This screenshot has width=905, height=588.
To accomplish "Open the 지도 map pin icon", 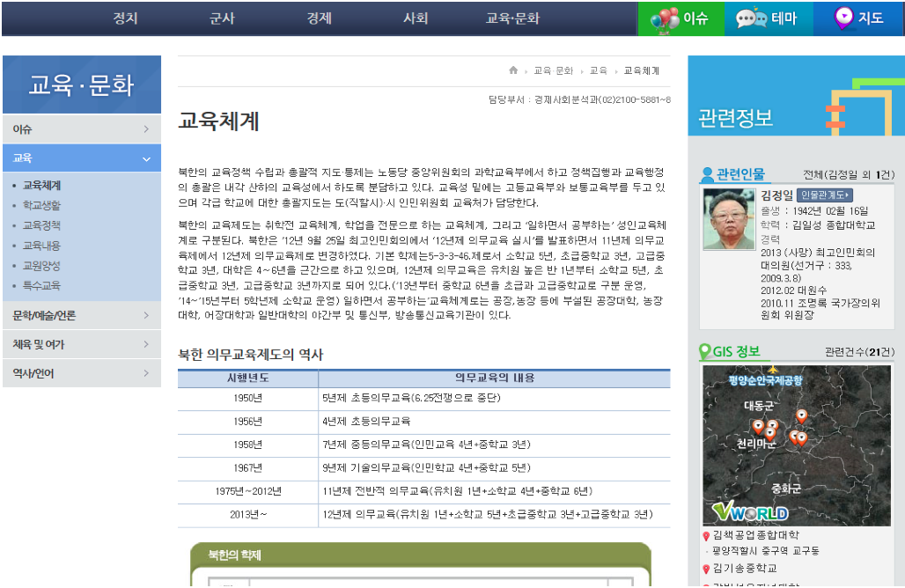I will pyautogui.click(x=843, y=18).
